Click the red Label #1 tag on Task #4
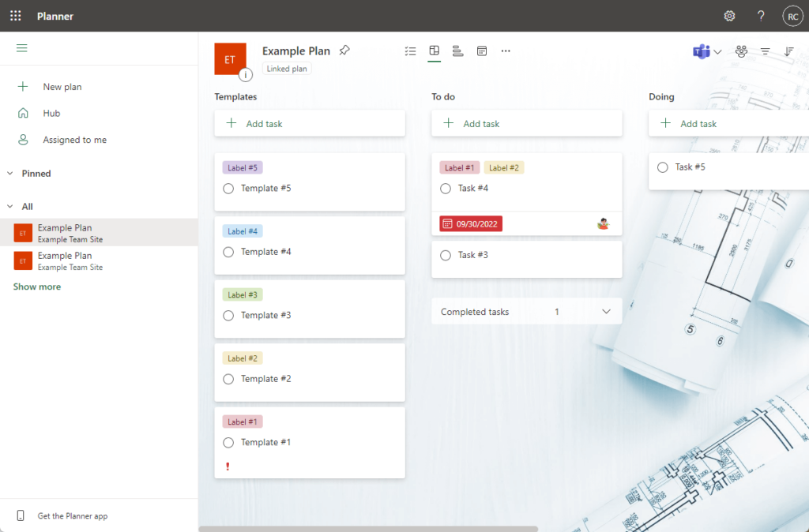This screenshot has width=809, height=532. pos(460,167)
